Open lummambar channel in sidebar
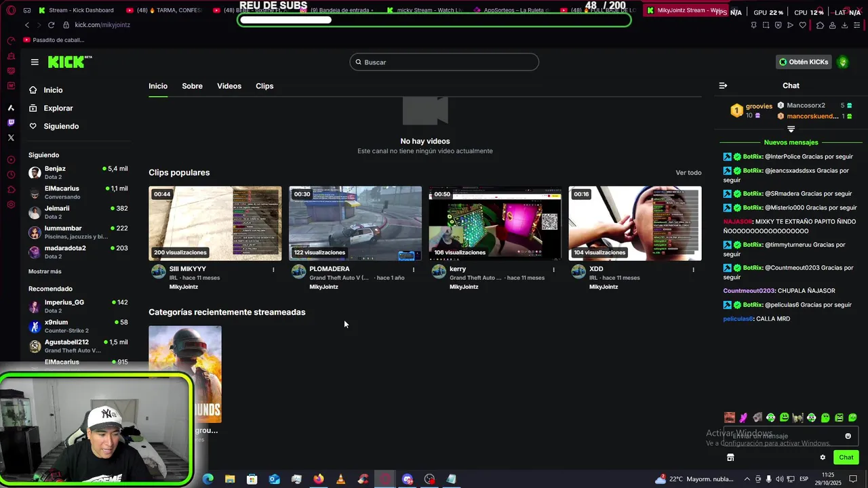The image size is (868, 488). (78, 232)
